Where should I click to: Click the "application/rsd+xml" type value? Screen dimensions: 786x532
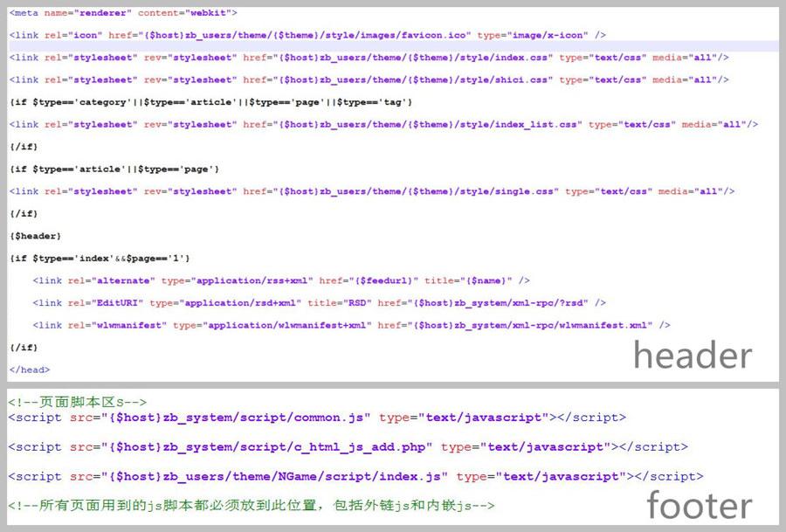[240, 303]
